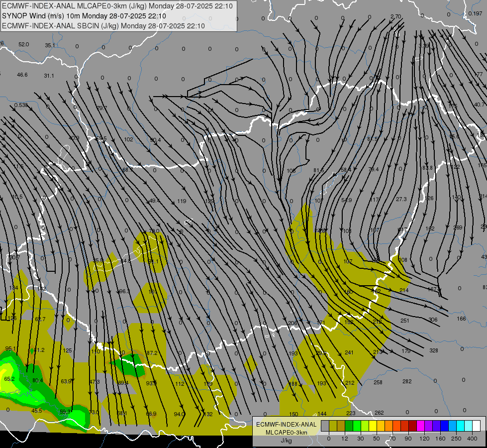Screen dimensions: 487x448
Task: Click the map value '262' near the legend
Action: (x=379, y=413)
